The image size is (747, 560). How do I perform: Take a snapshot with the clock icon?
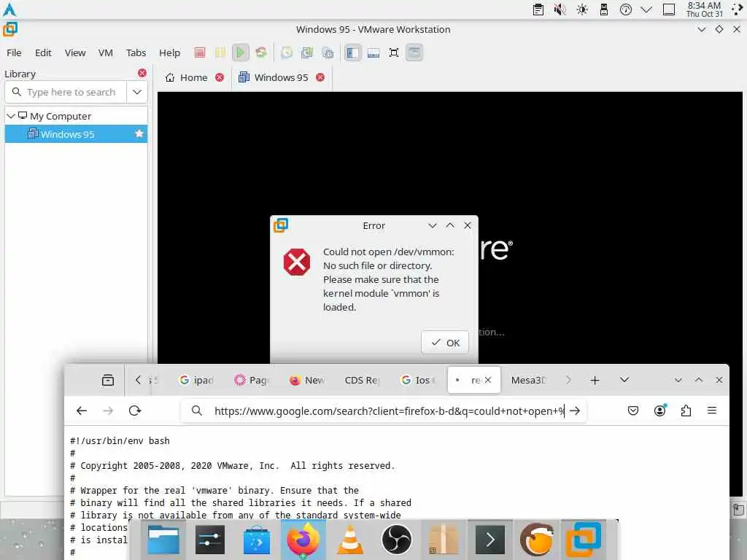pyautogui.click(x=286, y=52)
